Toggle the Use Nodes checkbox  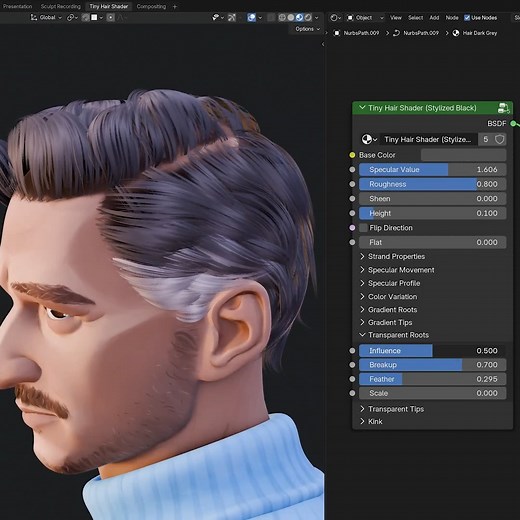[467, 18]
